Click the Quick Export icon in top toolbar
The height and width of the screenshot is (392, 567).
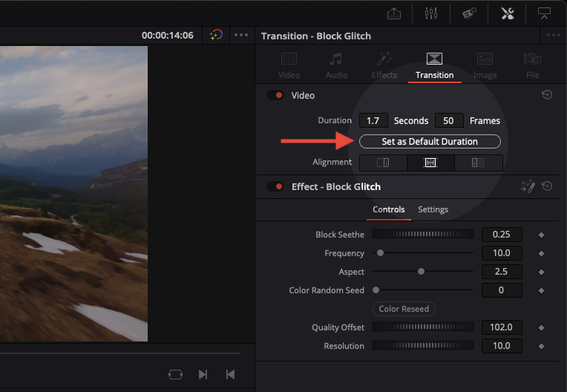pos(394,13)
